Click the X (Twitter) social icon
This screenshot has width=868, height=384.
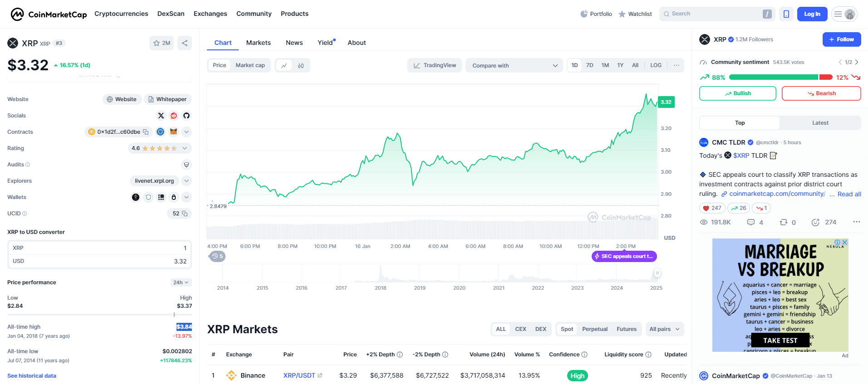161,116
